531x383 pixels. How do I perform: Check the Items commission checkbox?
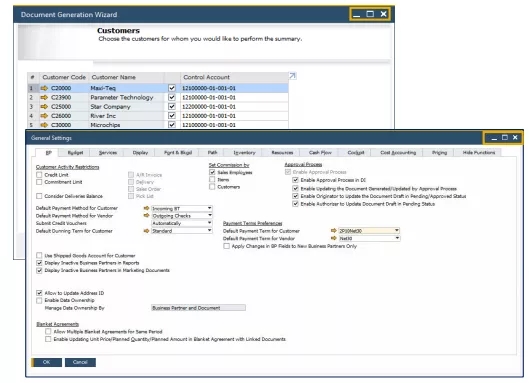(212, 179)
